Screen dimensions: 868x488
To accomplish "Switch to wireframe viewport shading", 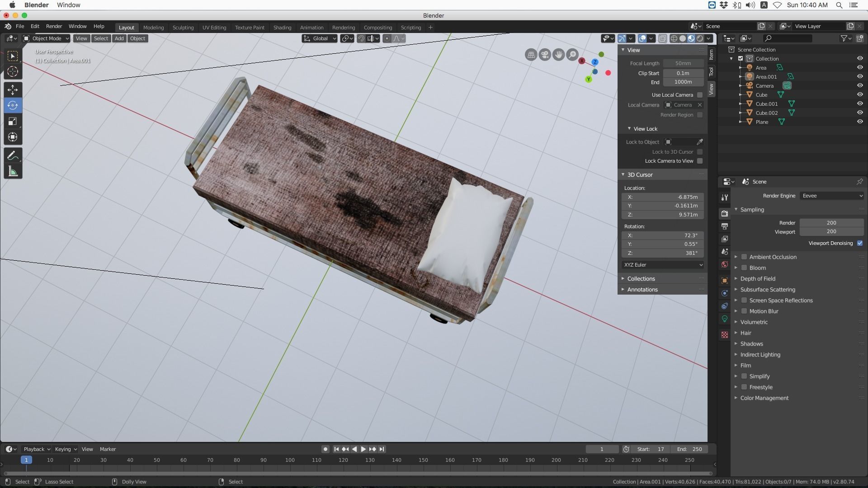I will click(674, 38).
